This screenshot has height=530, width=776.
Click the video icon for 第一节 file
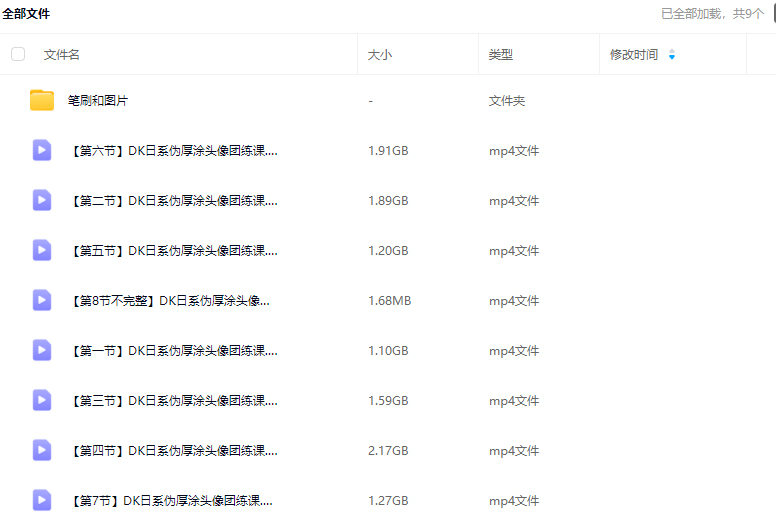click(x=42, y=350)
